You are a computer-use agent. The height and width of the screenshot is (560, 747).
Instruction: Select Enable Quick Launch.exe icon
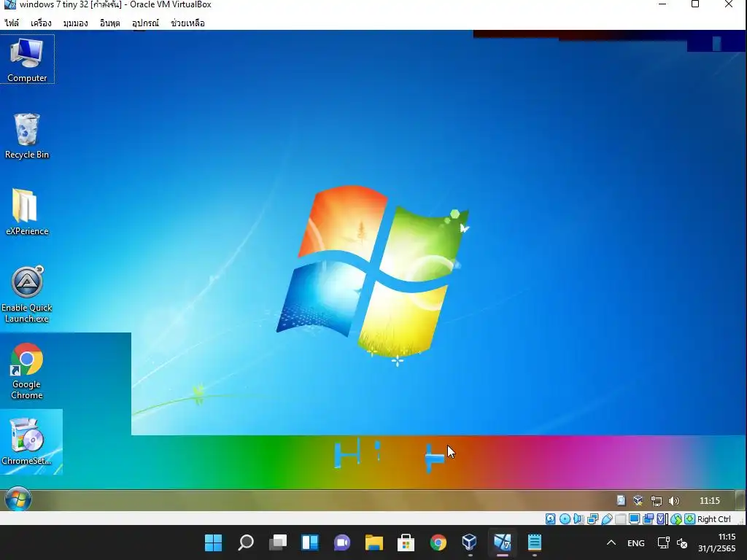[x=27, y=295]
